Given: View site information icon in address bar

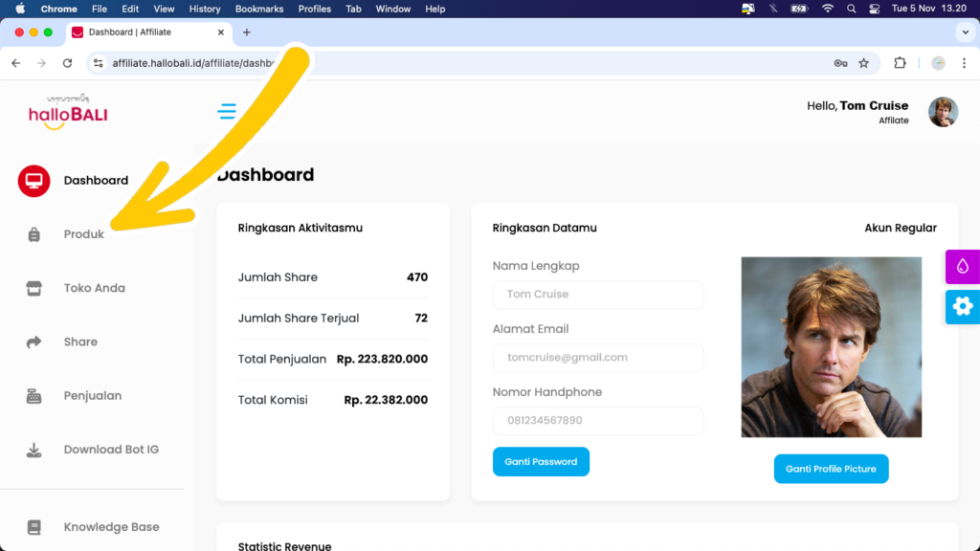Looking at the screenshot, I should tap(99, 63).
